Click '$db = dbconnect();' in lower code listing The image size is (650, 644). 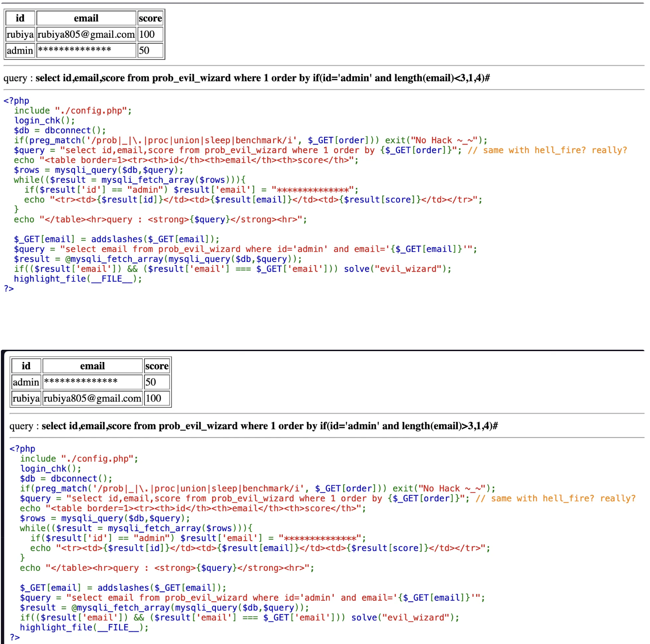66,478
